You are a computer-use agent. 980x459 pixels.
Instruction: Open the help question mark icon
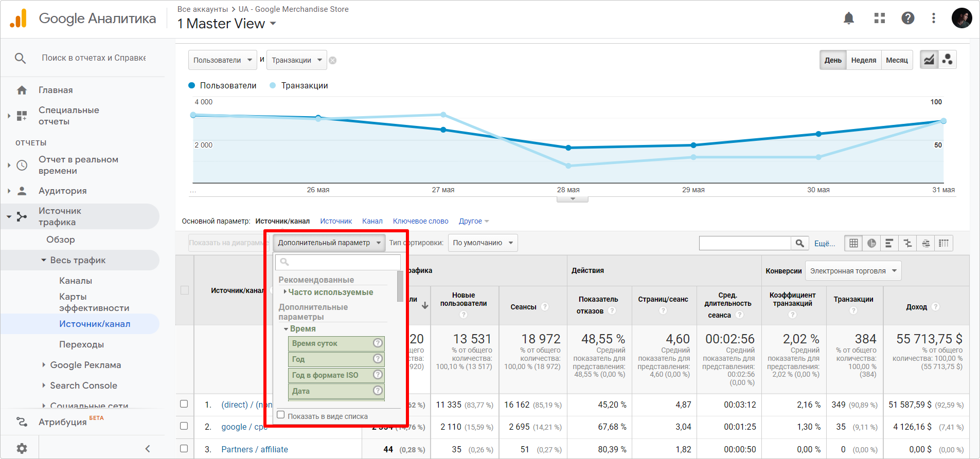pyautogui.click(x=908, y=19)
